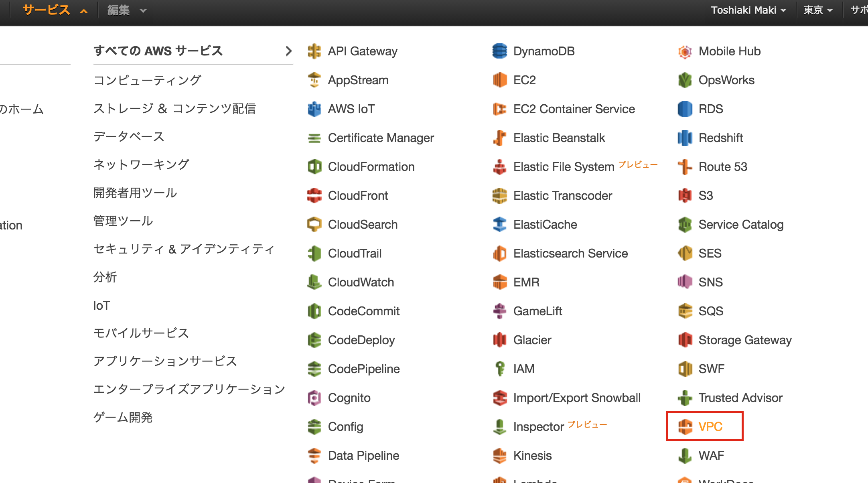Click the Glacier icon

point(499,340)
